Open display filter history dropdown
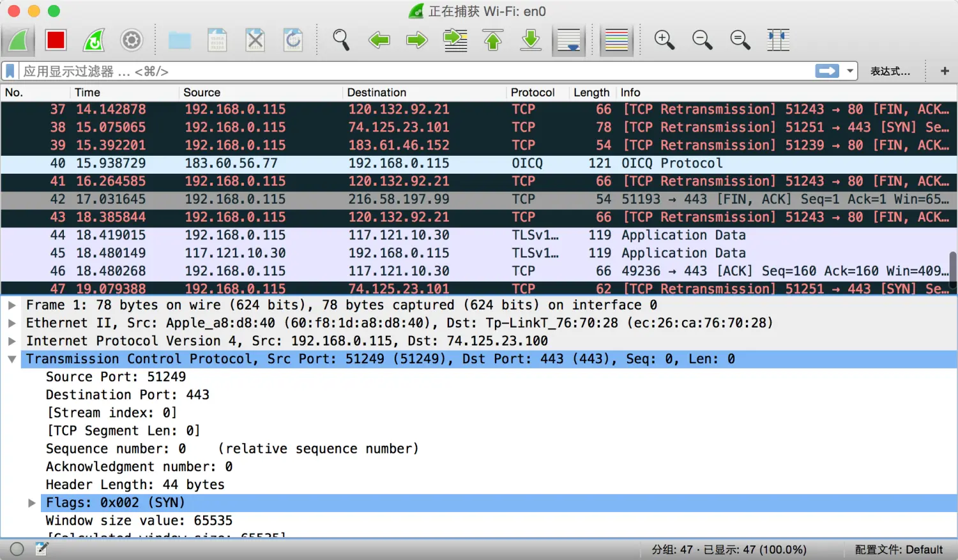Image resolution: width=958 pixels, height=560 pixels. point(850,71)
